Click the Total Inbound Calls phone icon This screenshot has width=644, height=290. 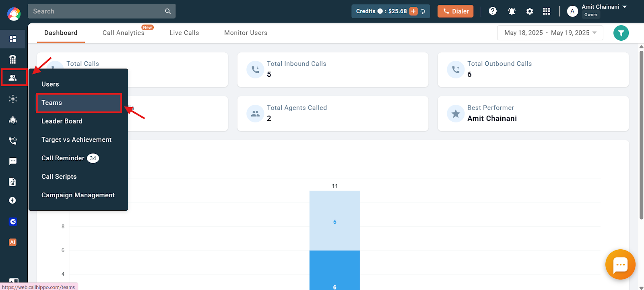(x=255, y=69)
